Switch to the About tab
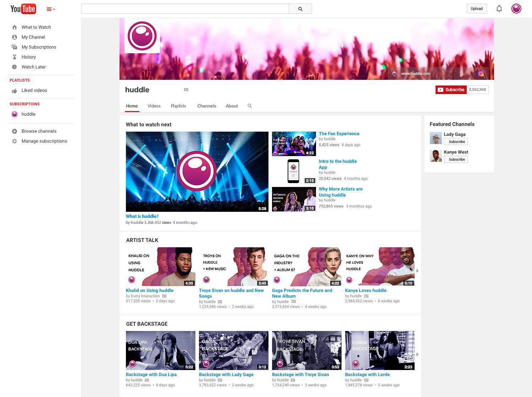The height and width of the screenshot is (397, 532). tap(232, 106)
